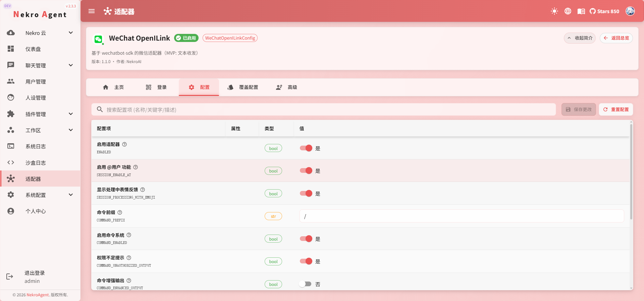Open 用户管理 in the sidebar

[x=40, y=82]
